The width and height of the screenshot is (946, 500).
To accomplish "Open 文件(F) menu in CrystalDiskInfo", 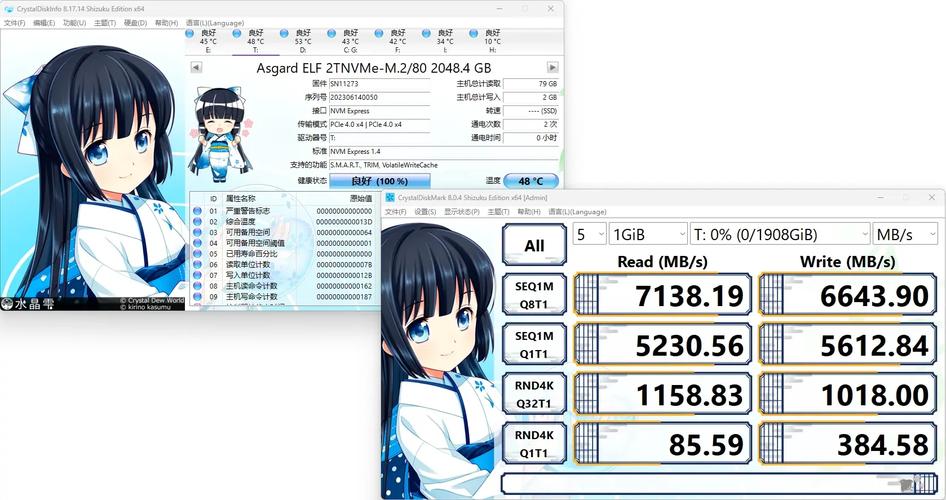I will [14, 23].
